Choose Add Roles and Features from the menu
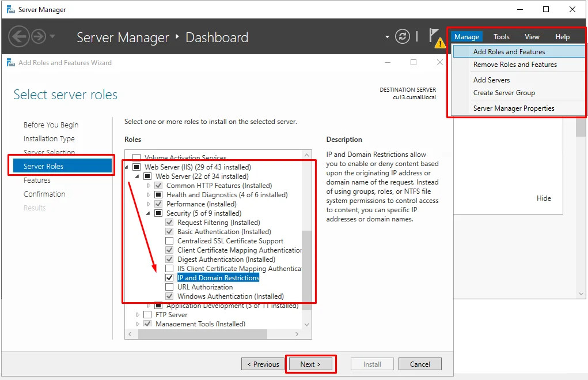This screenshot has height=380, width=588. coord(519,51)
